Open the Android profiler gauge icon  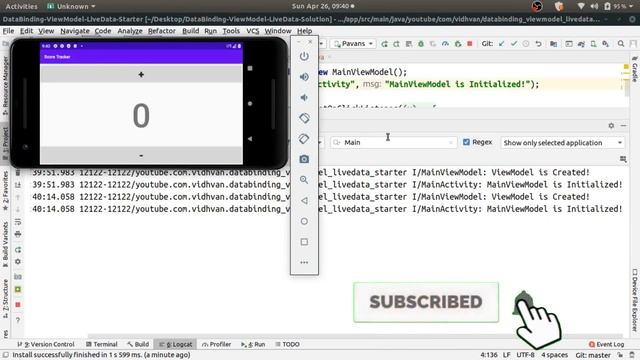click(x=445, y=44)
